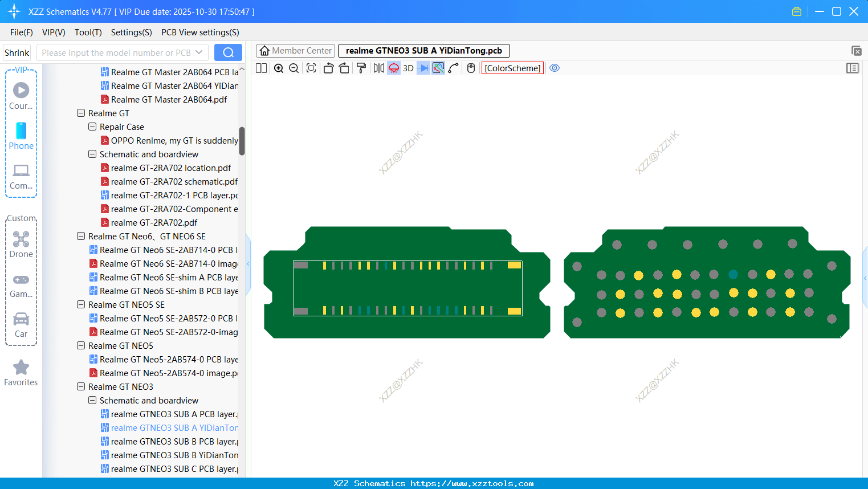This screenshot has width=868, height=489.
Task: Open Realme GT Neo5 SE-2AB572-0 PCB file
Action: [x=169, y=319]
